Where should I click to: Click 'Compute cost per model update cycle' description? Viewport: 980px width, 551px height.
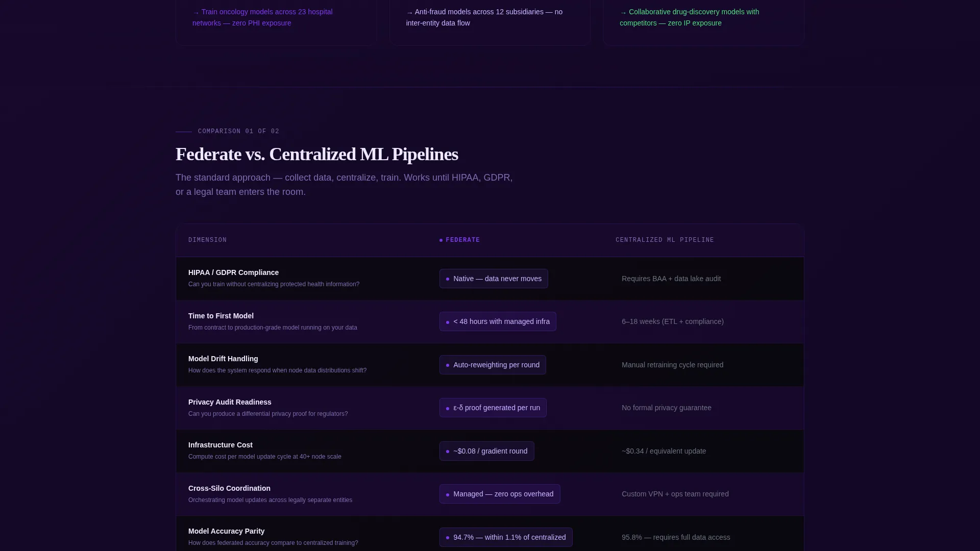[264, 457]
